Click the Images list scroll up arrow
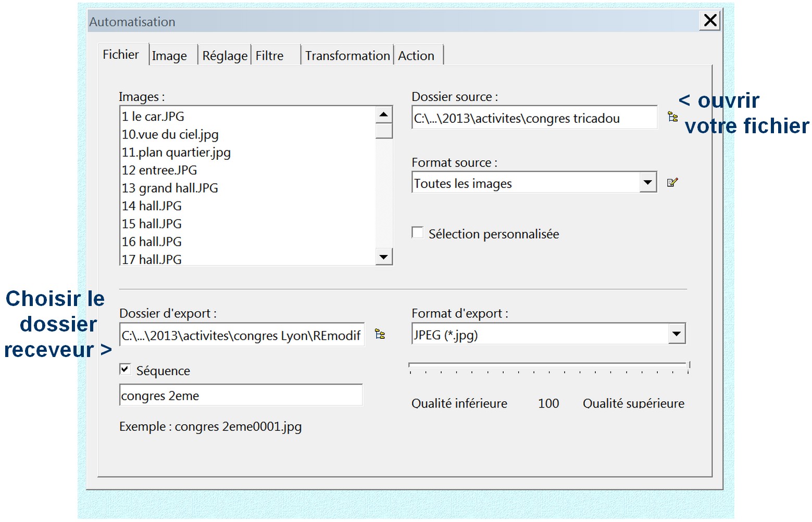 pos(384,114)
